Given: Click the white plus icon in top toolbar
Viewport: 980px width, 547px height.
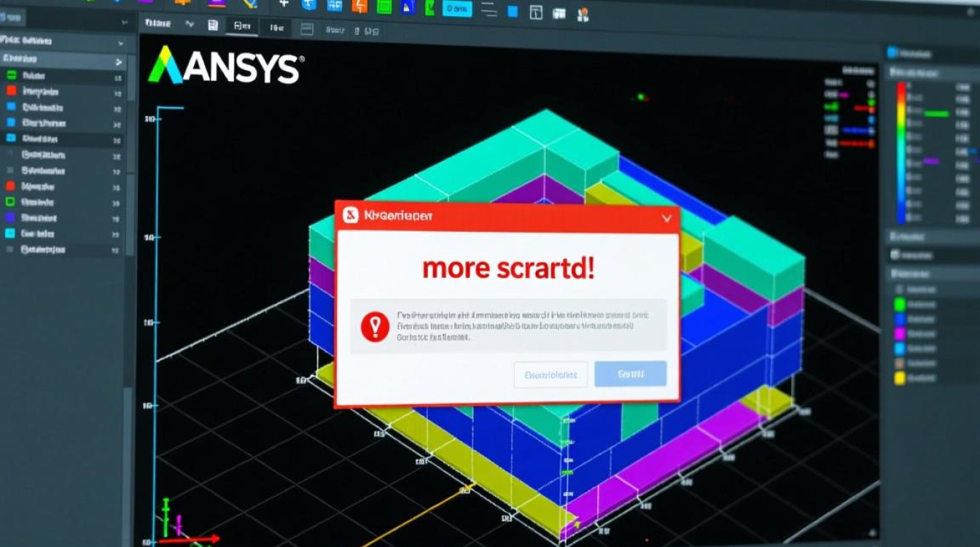Looking at the screenshot, I should [x=284, y=4].
